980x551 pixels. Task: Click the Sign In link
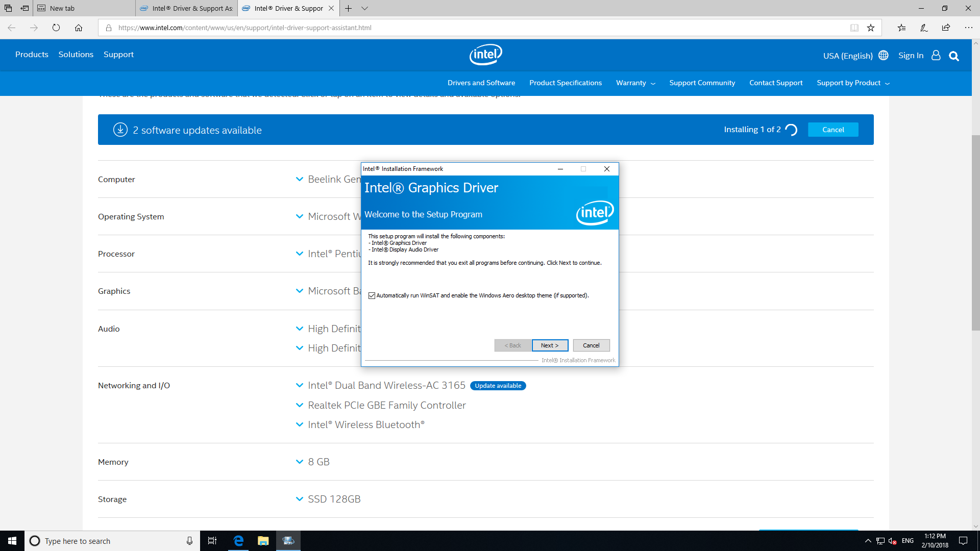[x=911, y=55]
